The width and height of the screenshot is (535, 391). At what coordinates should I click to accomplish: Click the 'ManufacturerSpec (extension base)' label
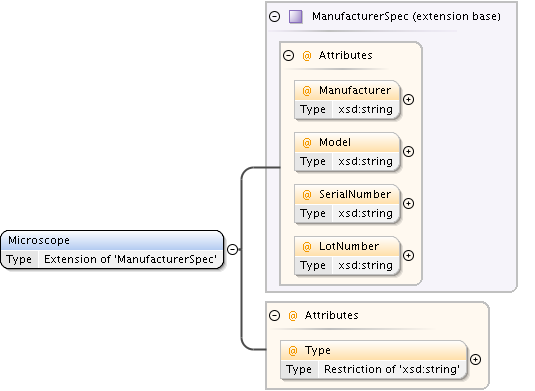click(x=406, y=16)
